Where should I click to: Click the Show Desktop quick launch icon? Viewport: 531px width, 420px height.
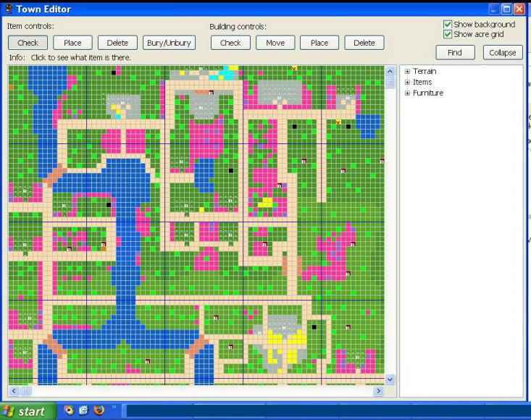pos(83,410)
